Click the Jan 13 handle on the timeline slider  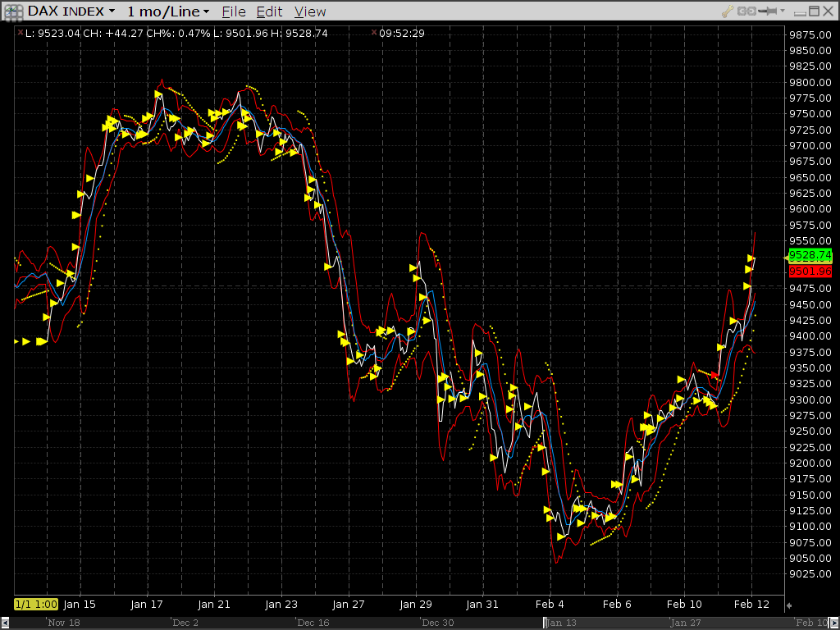pyautogui.click(x=546, y=623)
